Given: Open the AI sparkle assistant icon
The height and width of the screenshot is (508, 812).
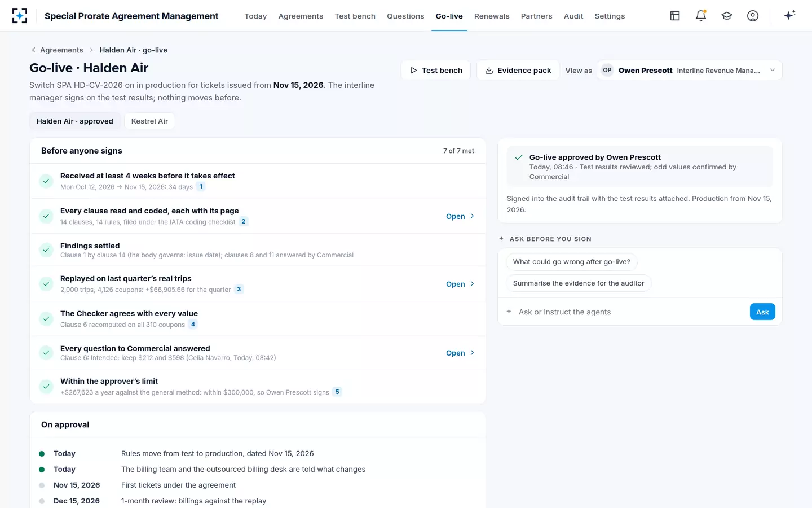Looking at the screenshot, I should (789, 15).
